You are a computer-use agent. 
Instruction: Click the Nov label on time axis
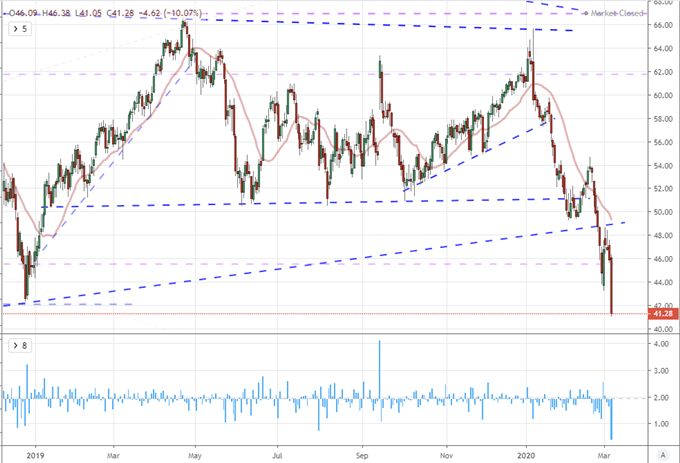coord(446,456)
